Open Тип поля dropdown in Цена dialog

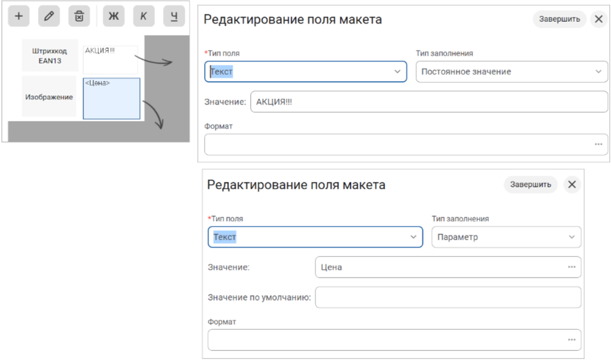click(315, 237)
